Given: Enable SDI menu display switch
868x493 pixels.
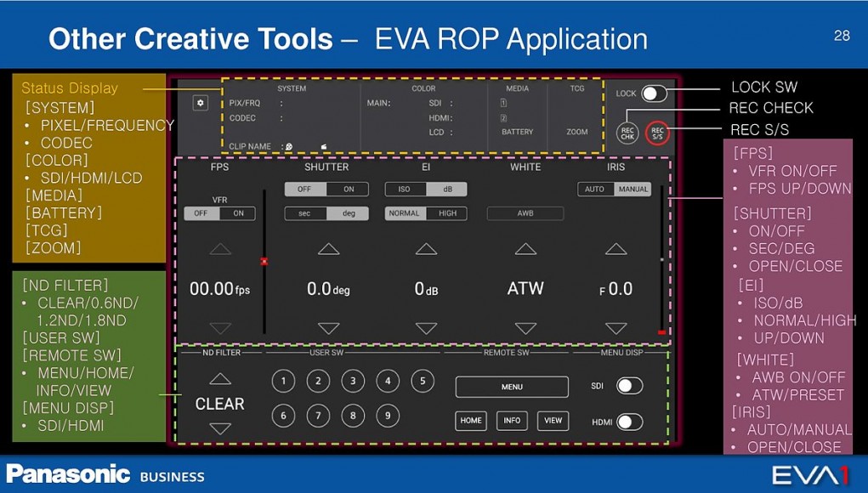Looking at the screenshot, I should 628,386.
